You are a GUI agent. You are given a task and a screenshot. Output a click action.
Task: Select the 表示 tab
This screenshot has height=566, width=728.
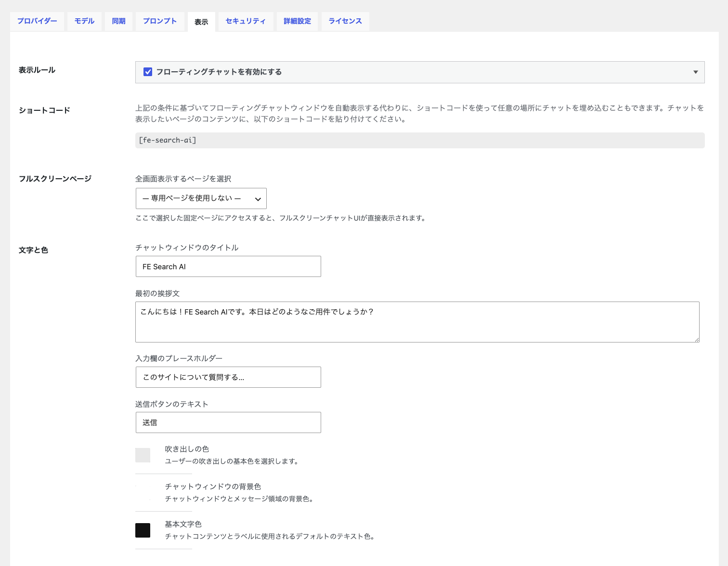coord(201,22)
